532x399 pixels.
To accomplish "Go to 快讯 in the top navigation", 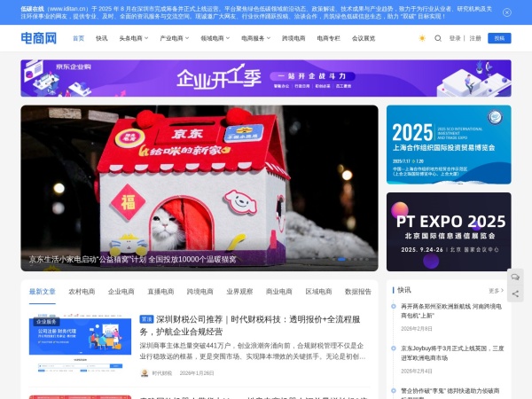I will (x=101, y=38).
